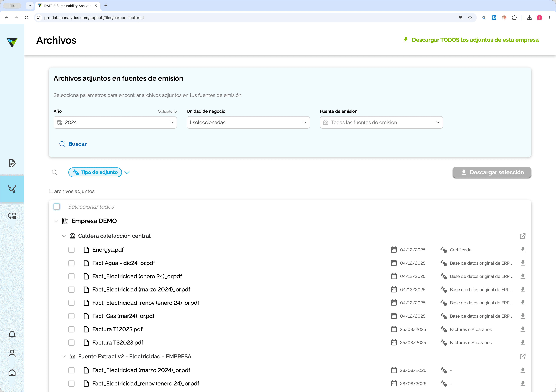
Task: Download Factura T32023.pdf file
Action: 523,343
